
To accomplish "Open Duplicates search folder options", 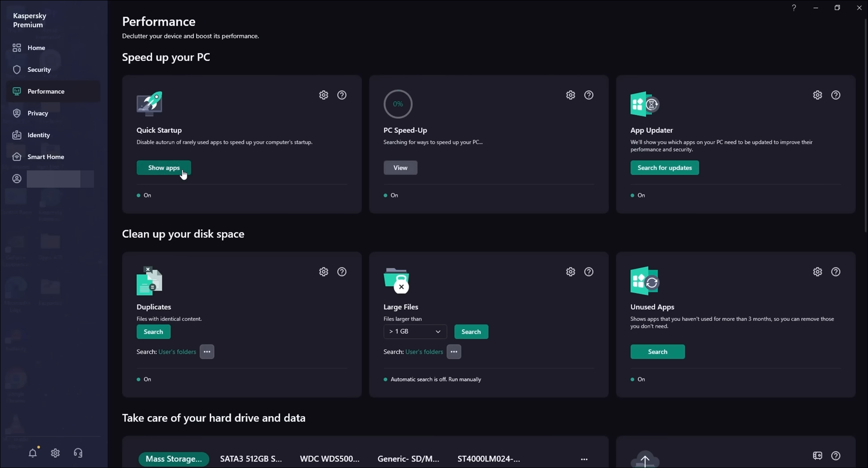I will (x=207, y=352).
